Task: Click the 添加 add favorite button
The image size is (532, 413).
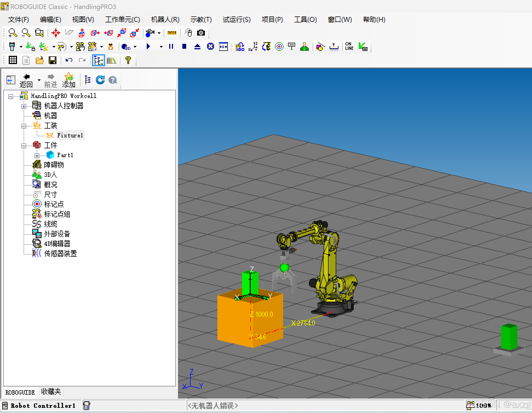Action: click(68, 81)
